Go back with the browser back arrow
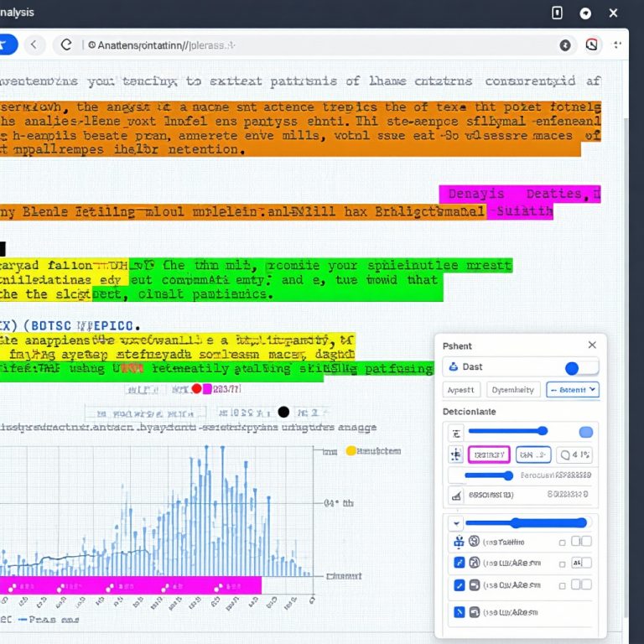 [x=34, y=44]
